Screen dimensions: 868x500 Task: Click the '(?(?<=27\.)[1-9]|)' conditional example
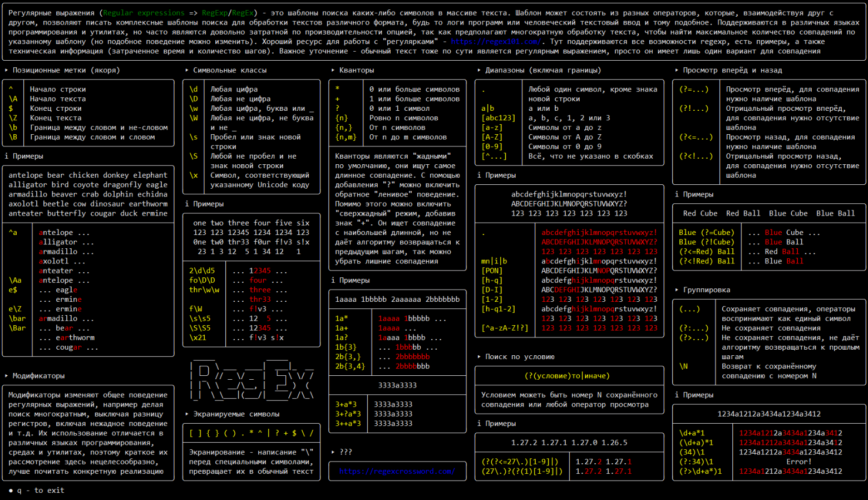(x=520, y=462)
